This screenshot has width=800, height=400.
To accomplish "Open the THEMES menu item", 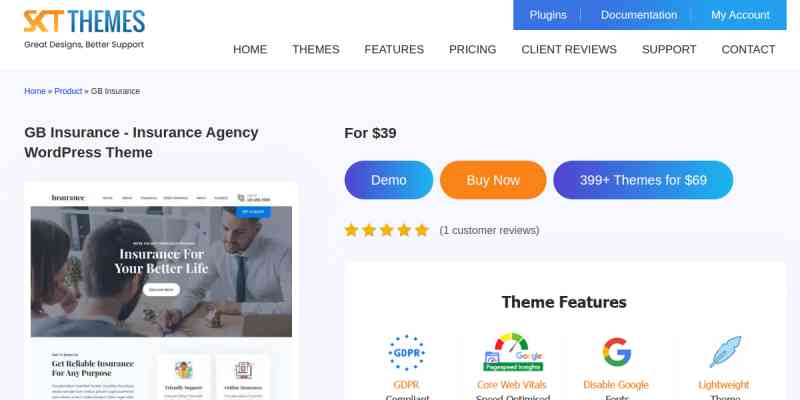I will pos(316,49).
